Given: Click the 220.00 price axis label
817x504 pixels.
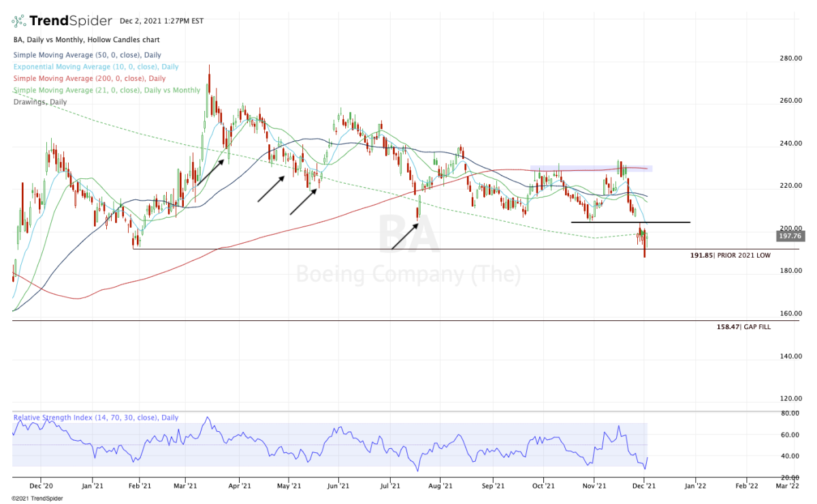Looking at the screenshot, I should coord(790,186).
